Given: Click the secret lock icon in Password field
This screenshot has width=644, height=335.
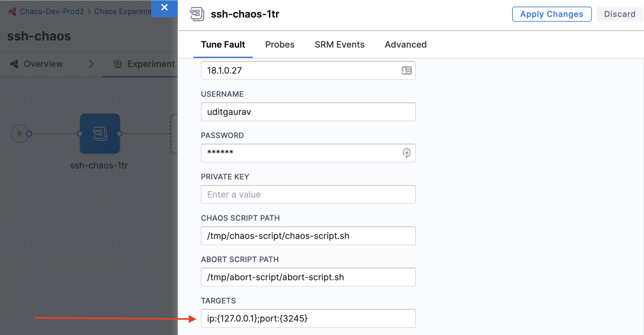Looking at the screenshot, I should [407, 153].
